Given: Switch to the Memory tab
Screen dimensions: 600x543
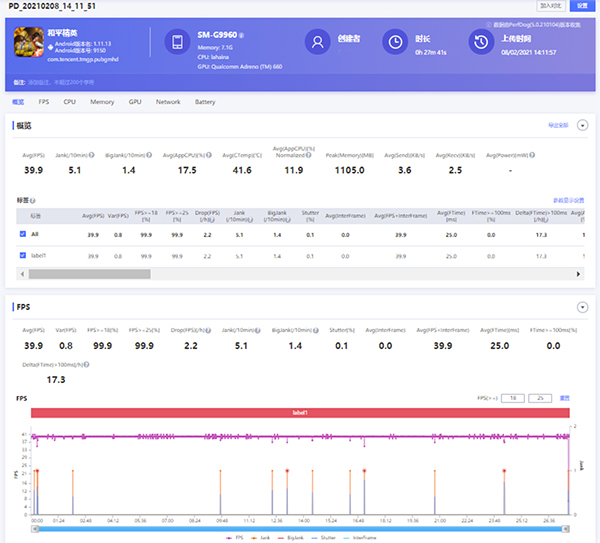Looking at the screenshot, I should point(102,102).
